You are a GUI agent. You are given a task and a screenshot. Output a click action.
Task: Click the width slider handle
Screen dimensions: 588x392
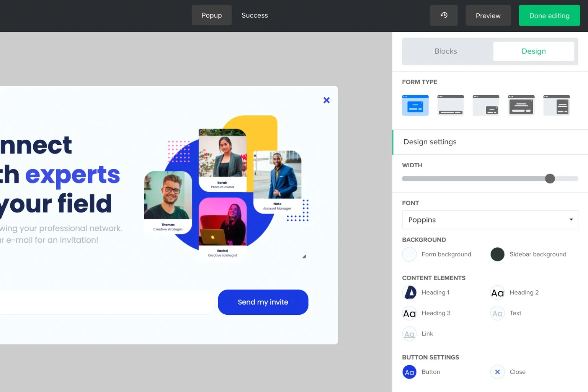coord(550,178)
